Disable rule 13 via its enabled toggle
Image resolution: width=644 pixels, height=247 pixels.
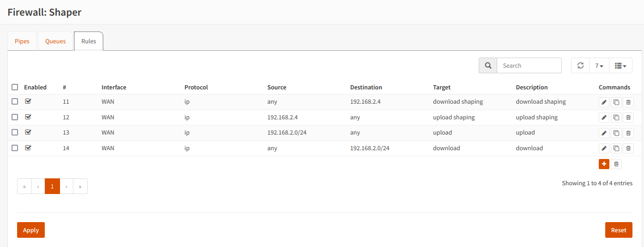28,132
